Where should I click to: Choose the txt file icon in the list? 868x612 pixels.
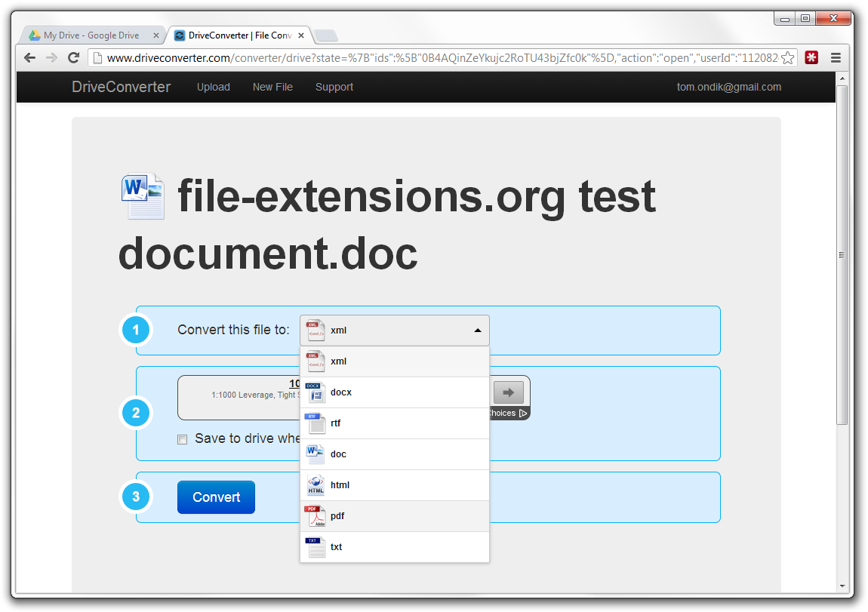click(x=315, y=547)
